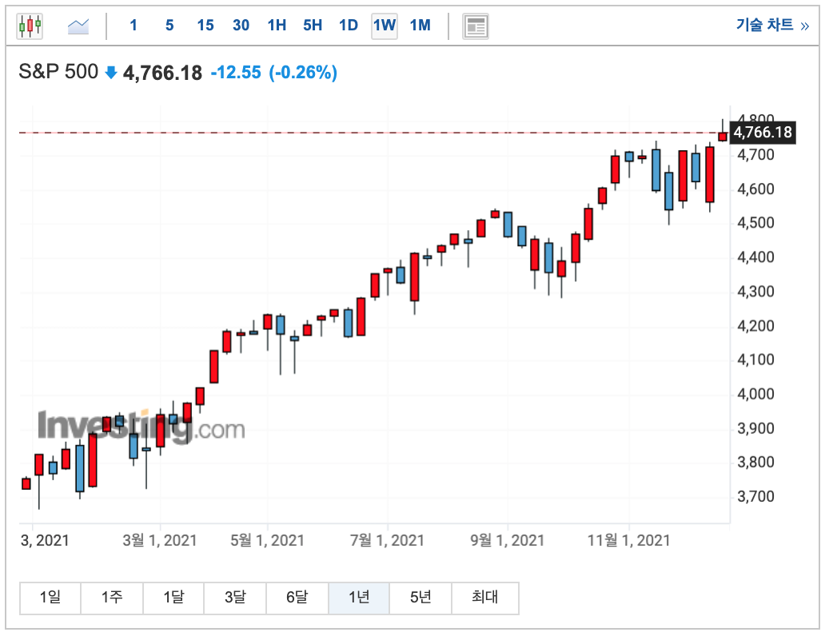Set interval to 15 minutes
The height and width of the screenshot is (644, 833).
pos(205,26)
